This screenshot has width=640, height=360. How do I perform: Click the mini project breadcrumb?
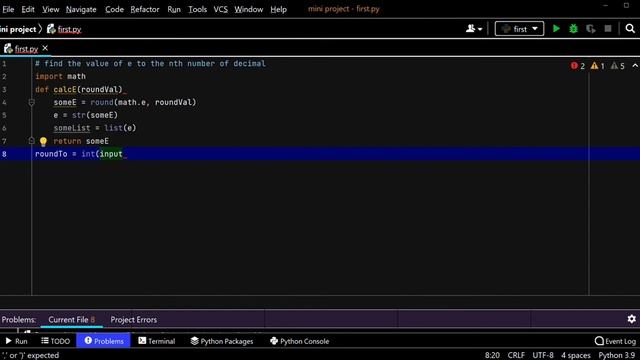point(18,29)
